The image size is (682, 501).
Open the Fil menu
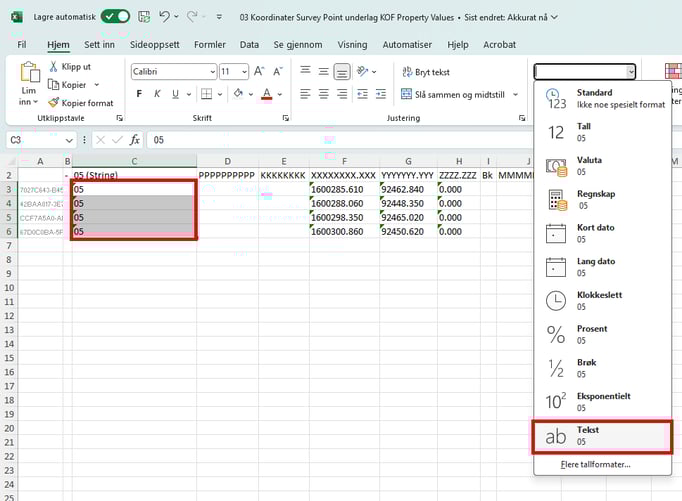(x=22, y=45)
